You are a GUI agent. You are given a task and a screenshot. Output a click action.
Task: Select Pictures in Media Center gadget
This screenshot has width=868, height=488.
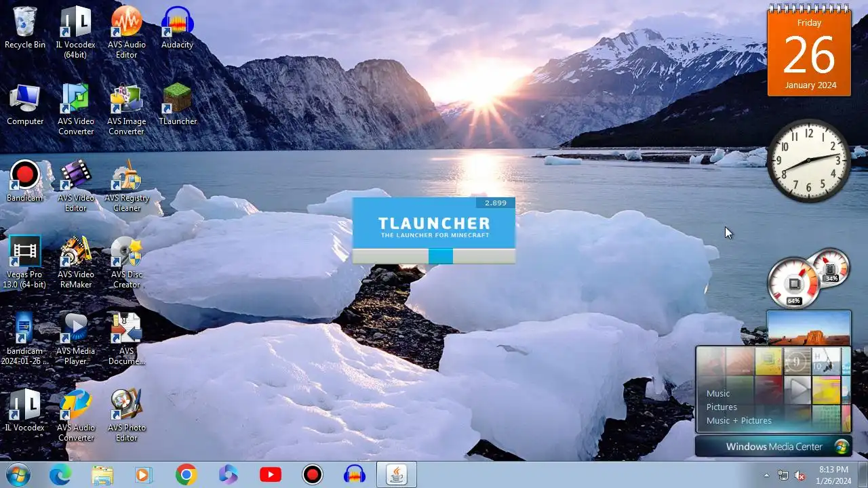[722, 407]
